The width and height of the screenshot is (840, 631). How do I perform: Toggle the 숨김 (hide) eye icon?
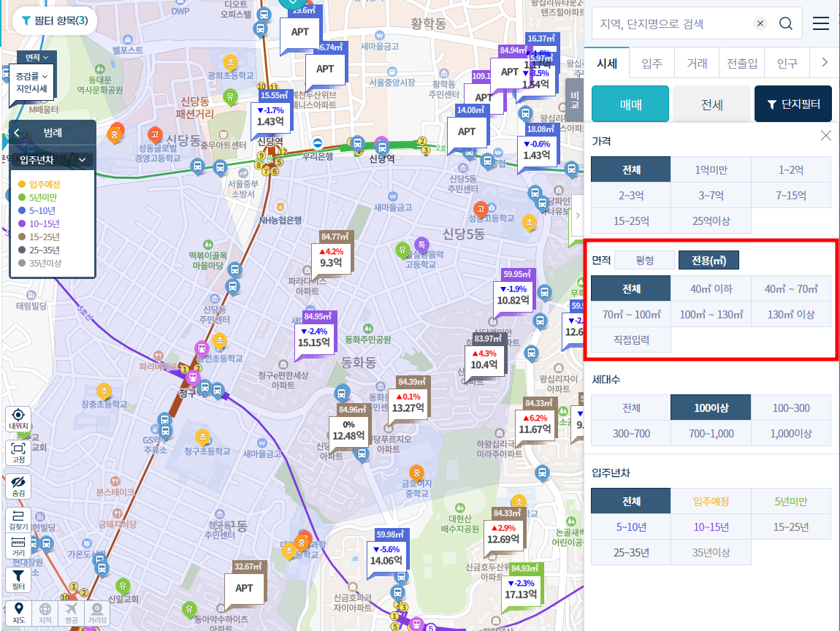pyautogui.click(x=18, y=486)
